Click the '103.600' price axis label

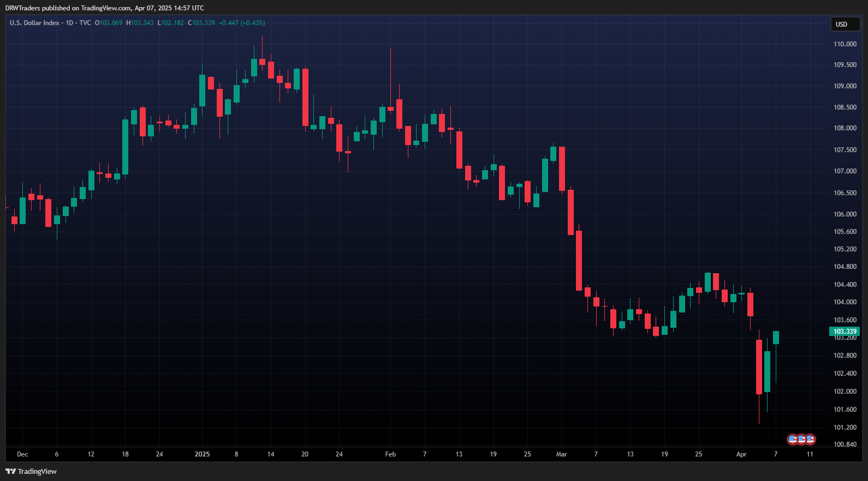[x=845, y=320]
